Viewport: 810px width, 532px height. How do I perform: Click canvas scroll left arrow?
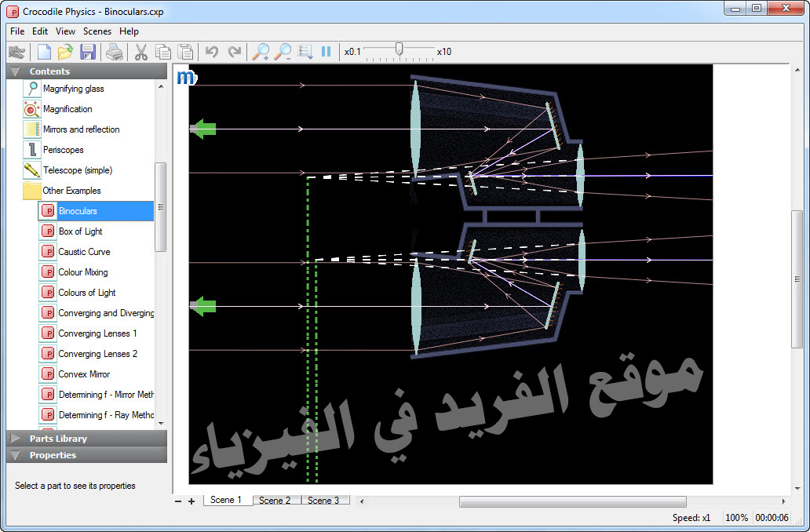point(362,501)
